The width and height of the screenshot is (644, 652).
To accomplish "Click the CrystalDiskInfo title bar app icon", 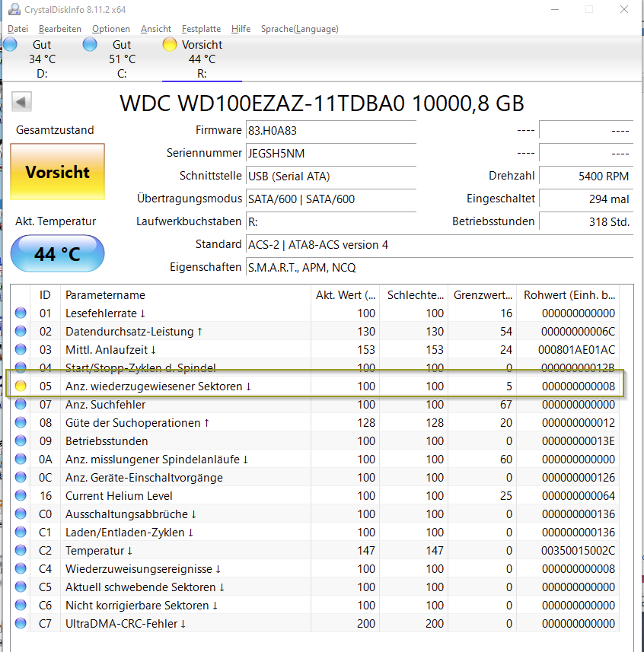I will pyautogui.click(x=14, y=9).
